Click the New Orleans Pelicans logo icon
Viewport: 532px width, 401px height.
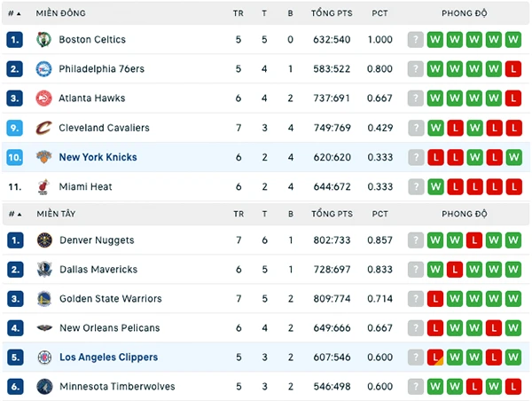pos(44,328)
